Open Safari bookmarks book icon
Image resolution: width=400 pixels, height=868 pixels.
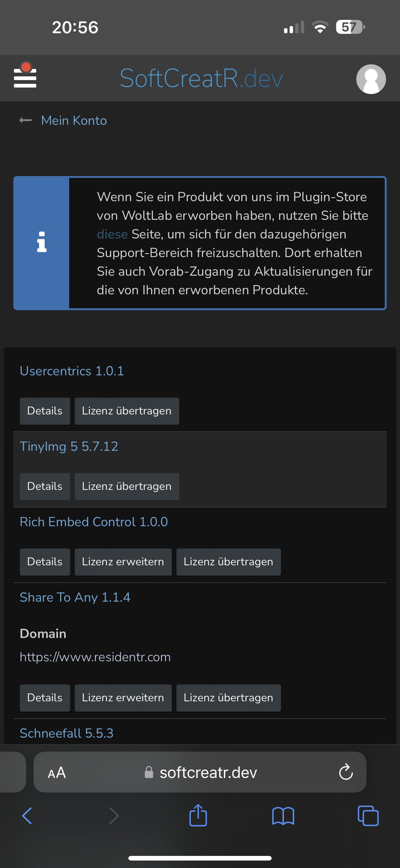[x=283, y=816]
